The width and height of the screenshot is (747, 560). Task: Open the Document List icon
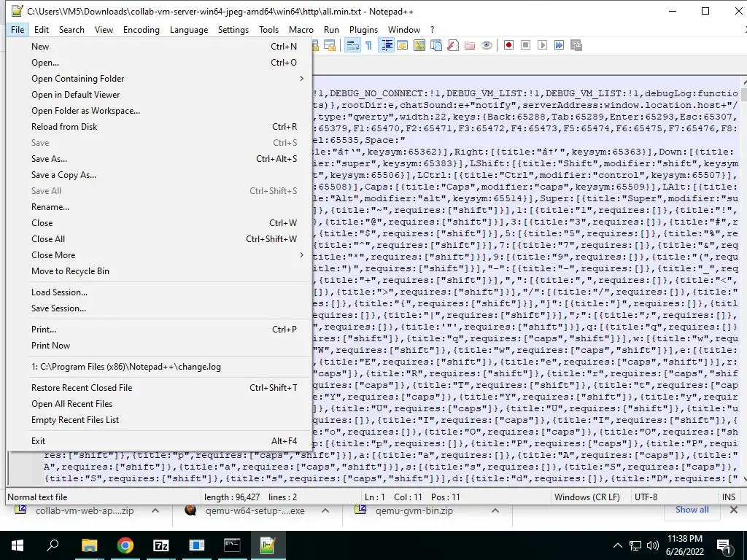[x=436, y=45]
